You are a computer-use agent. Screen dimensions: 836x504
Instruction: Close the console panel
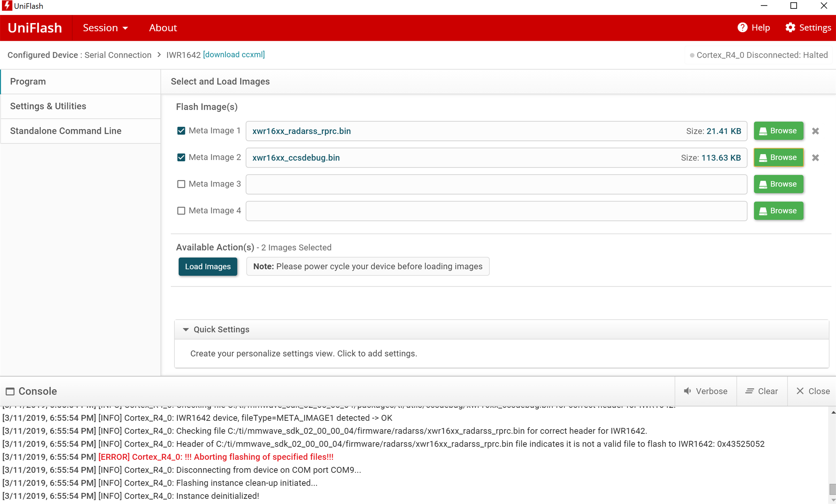coord(813,391)
